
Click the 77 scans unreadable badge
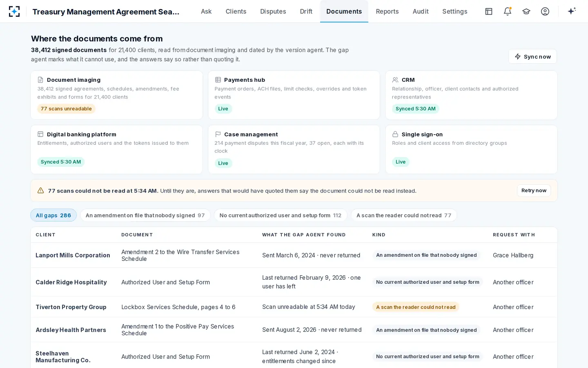[66, 109]
